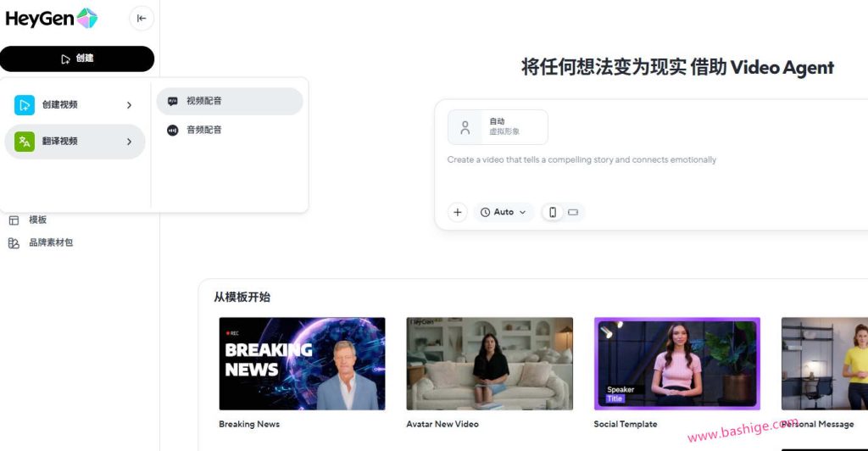Screen dimensions: 868x451
Task: Open the Auto duration dropdown
Action: [x=504, y=213]
